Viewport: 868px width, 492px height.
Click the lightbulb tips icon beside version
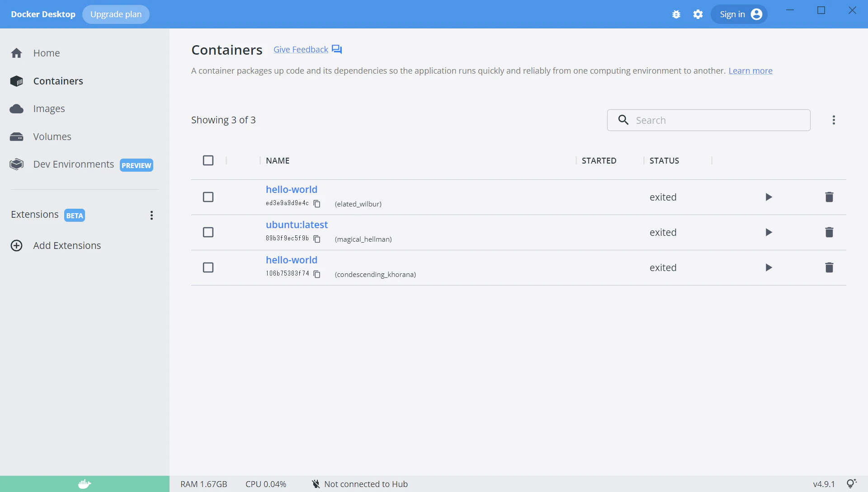coord(851,484)
